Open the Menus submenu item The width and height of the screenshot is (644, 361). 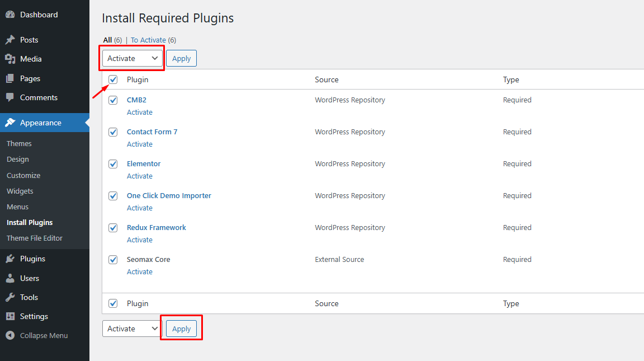18,207
